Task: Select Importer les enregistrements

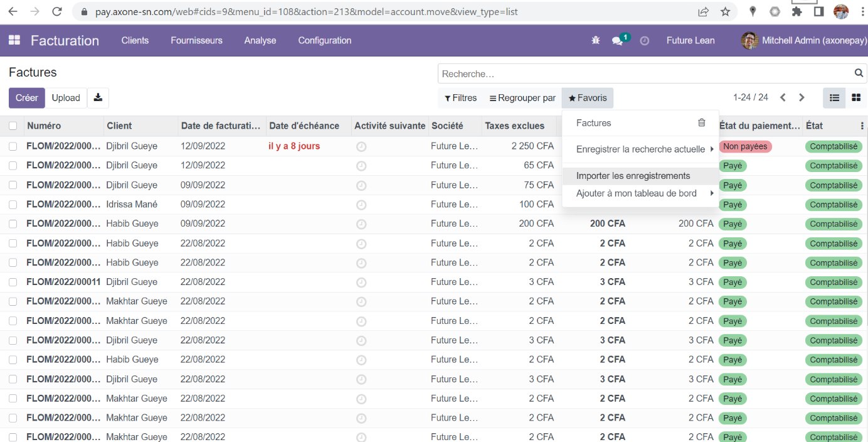Action: (633, 176)
